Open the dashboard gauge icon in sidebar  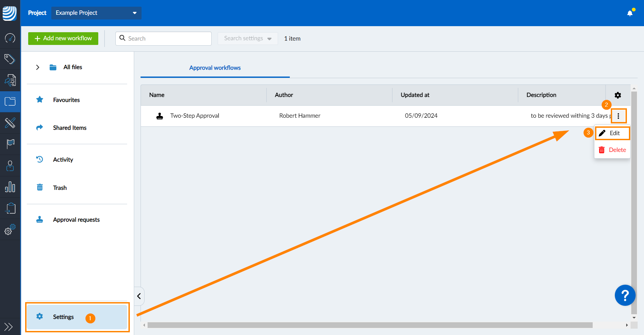10,38
